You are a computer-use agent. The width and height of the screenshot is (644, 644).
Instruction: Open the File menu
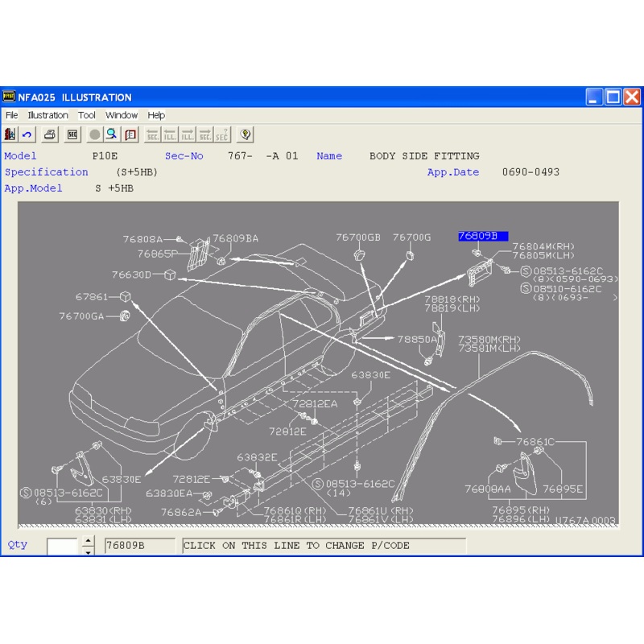pyautogui.click(x=11, y=115)
